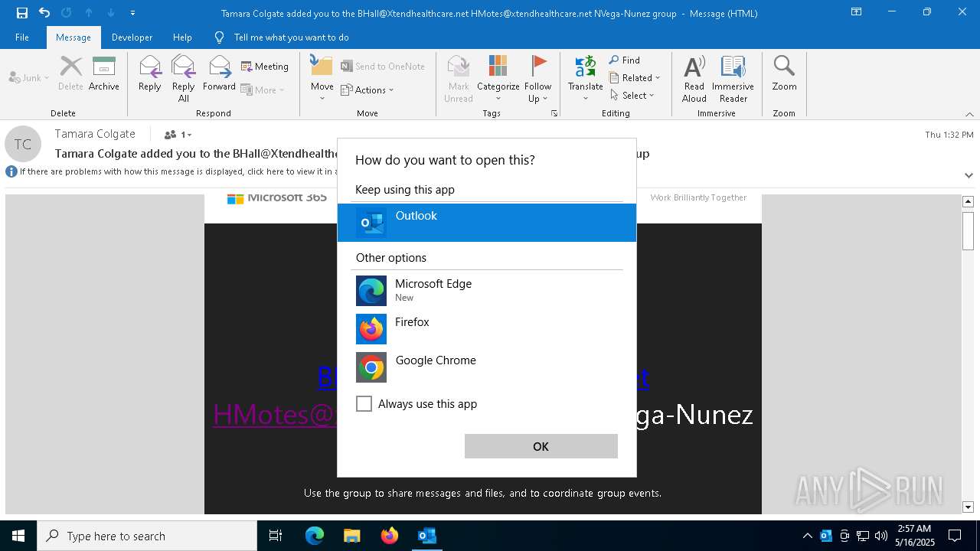The height and width of the screenshot is (551, 980).
Task: Open the Related dropdown
Action: pos(635,77)
